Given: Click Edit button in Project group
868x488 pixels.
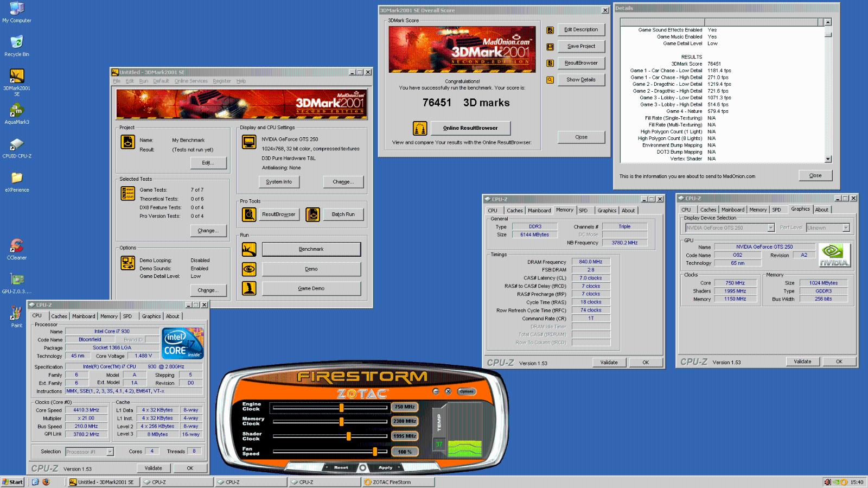Looking at the screenshot, I should tap(208, 163).
